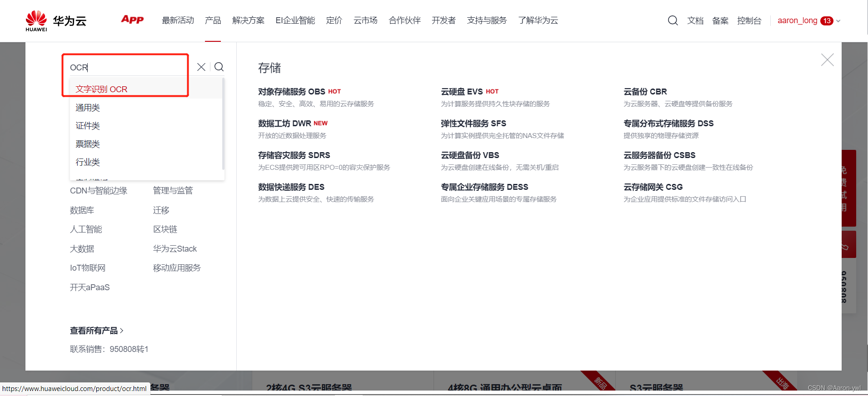Open 云备份 CBR product
Viewport: 868px width, 396px height.
[645, 92]
